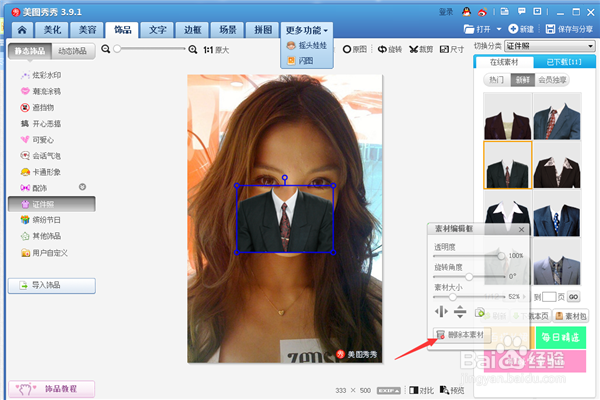Click the zoom out magnifier

tap(106, 49)
